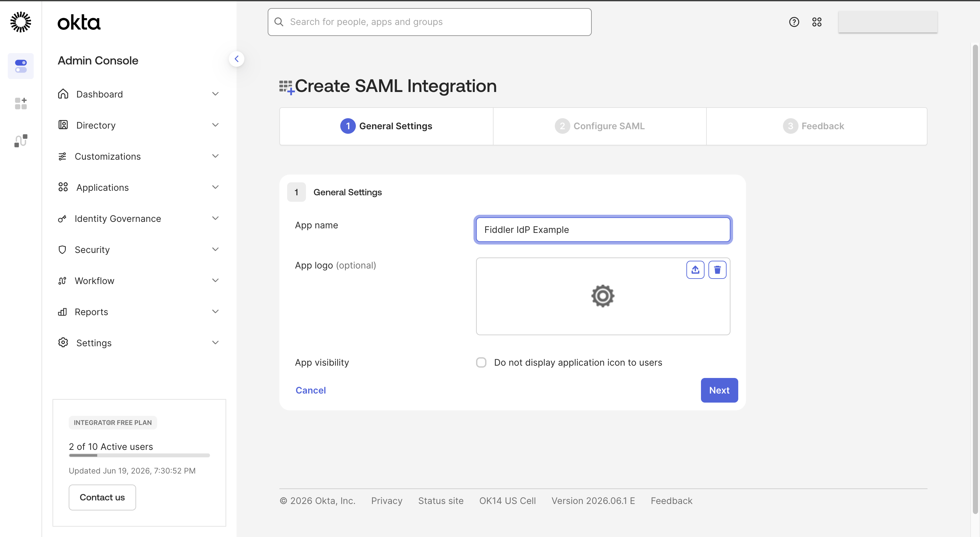
Task: Select the Admin Console toggle icon in rail
Action: click(21, 66)
